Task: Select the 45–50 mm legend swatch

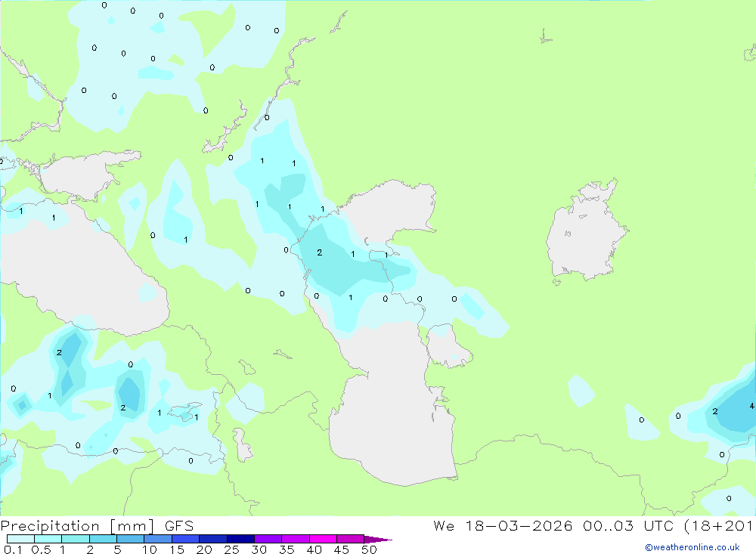Action: pyautogui.click(x=351, y=539)
